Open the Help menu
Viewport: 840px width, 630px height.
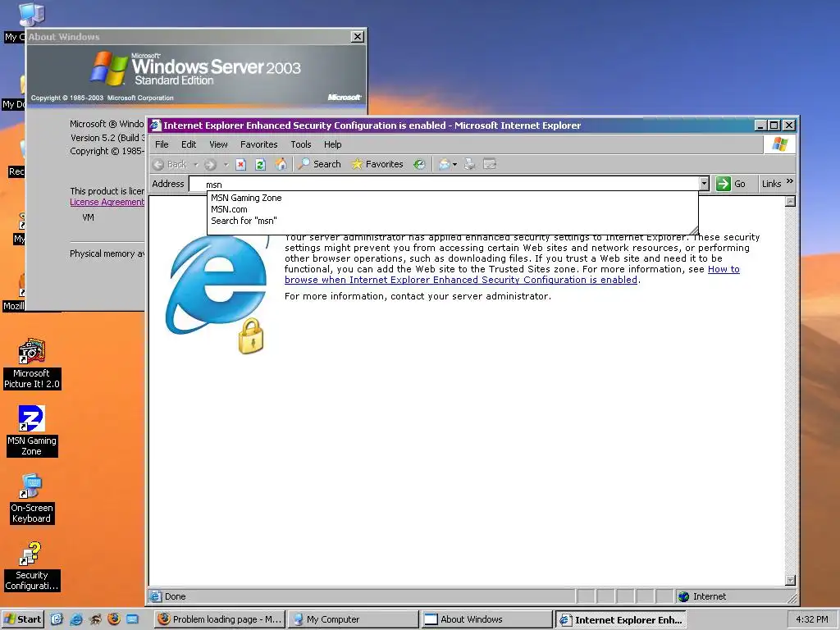pyautogui.click(x=333, y=144)
